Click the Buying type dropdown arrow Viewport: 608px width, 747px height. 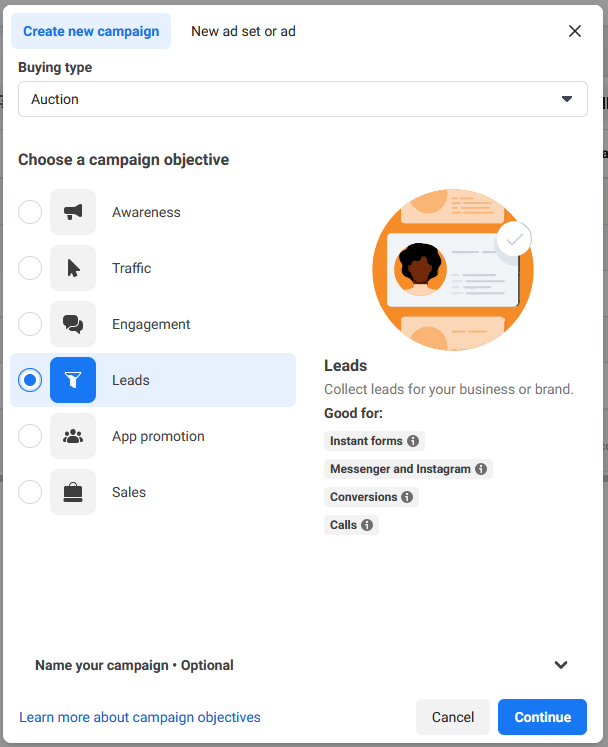click(567, 99)
